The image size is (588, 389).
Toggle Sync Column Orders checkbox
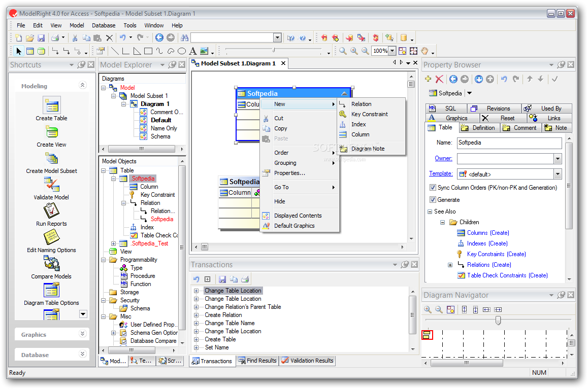point(433,188)
